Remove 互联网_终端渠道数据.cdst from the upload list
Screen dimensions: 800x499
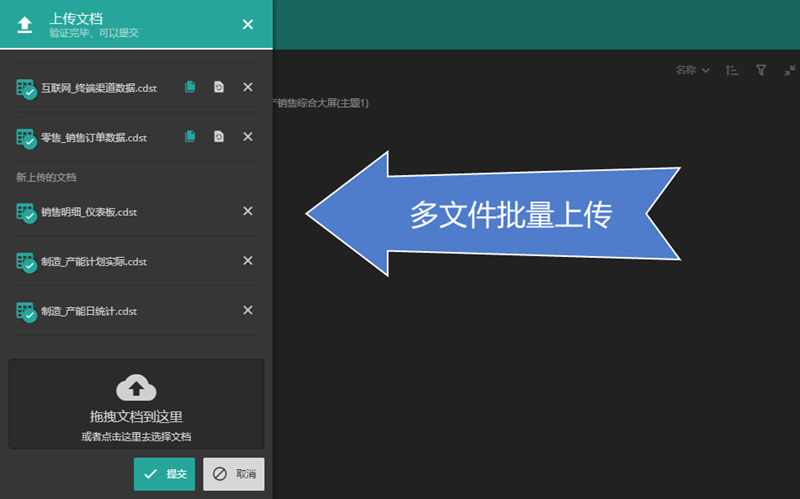pos(248,87)
